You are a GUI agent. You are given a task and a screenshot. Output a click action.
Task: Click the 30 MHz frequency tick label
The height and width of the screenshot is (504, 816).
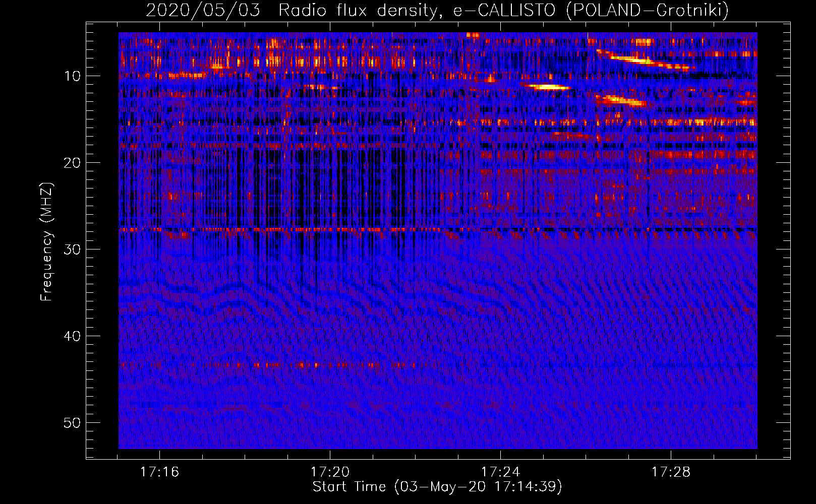coord(73,249)
